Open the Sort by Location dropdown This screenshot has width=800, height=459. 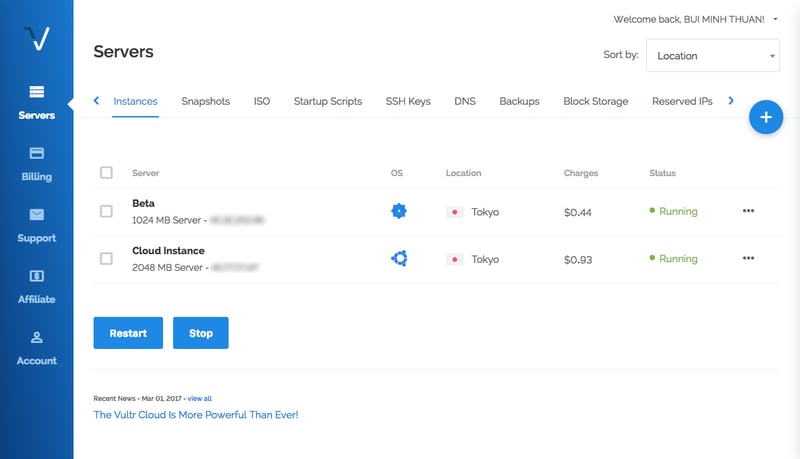(x=712, y=56)
